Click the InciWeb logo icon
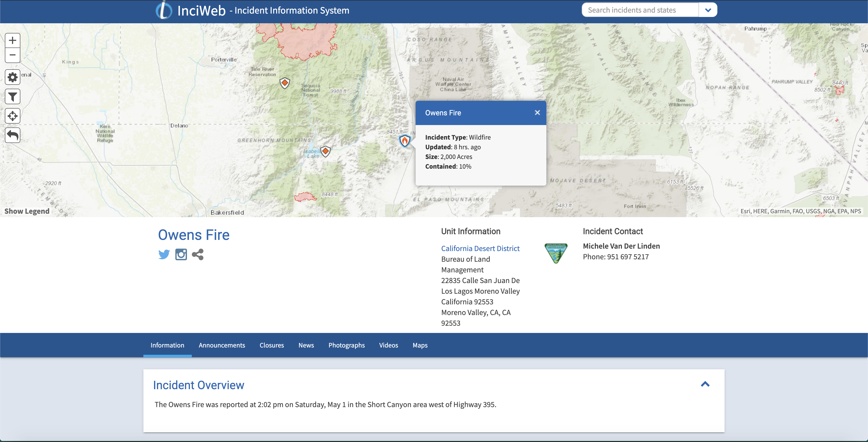This screenshot has width=868, height=442. click(x=164, y=10)
